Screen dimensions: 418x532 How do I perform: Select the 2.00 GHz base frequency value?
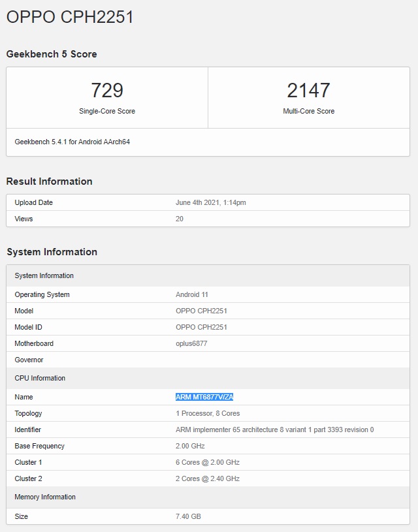click(190, 446)
